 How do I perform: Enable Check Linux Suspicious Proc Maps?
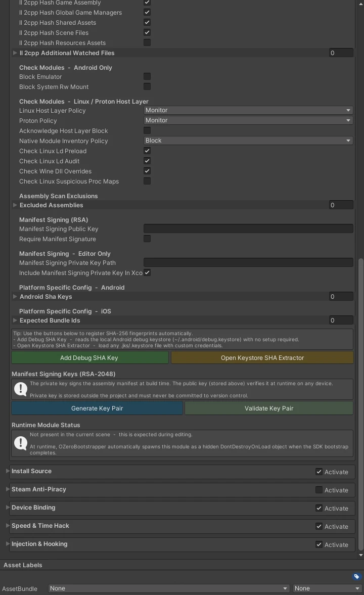147,181
